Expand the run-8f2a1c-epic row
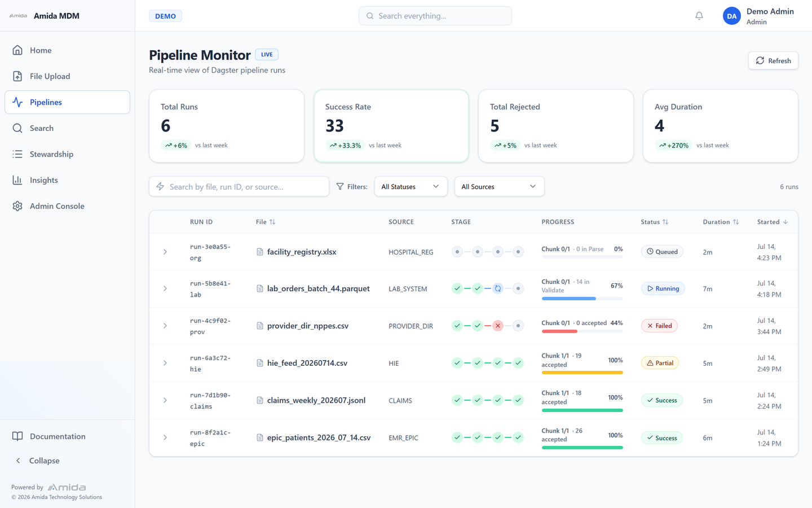This screenshot has height=508, width=812. pyautogui.click(x=165, y=437)
